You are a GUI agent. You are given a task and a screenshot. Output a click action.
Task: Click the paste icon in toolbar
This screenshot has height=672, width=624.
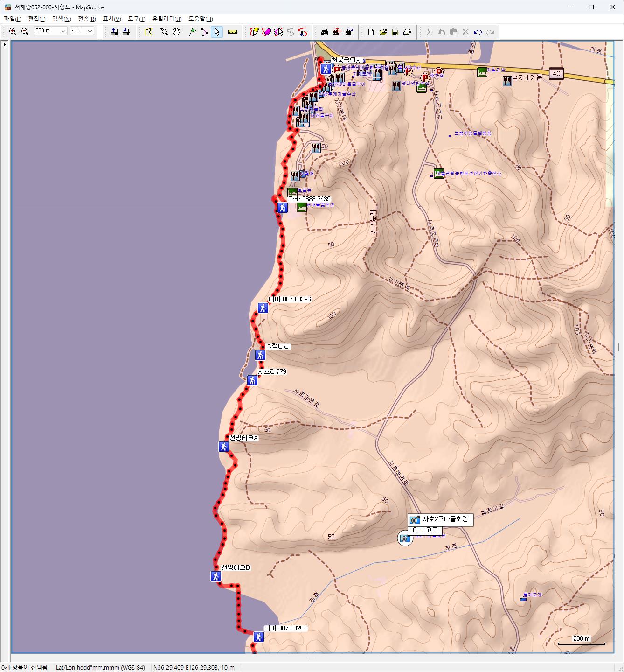453,32
